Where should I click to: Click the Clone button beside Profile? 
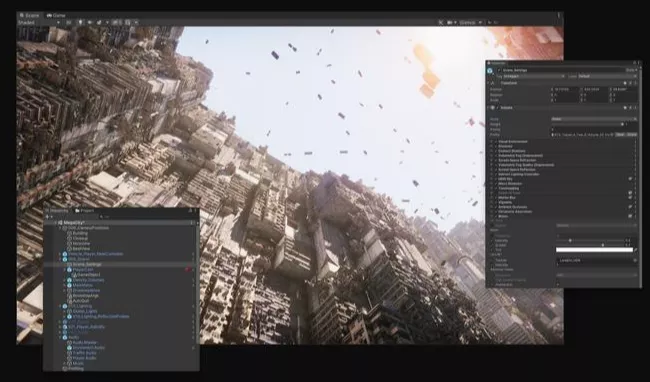631,135
